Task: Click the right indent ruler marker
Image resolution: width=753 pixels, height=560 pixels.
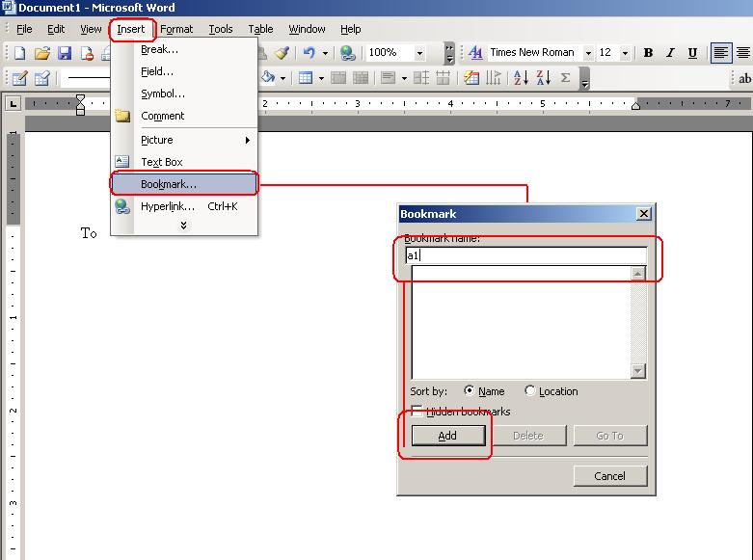Action: coord(635,106)
